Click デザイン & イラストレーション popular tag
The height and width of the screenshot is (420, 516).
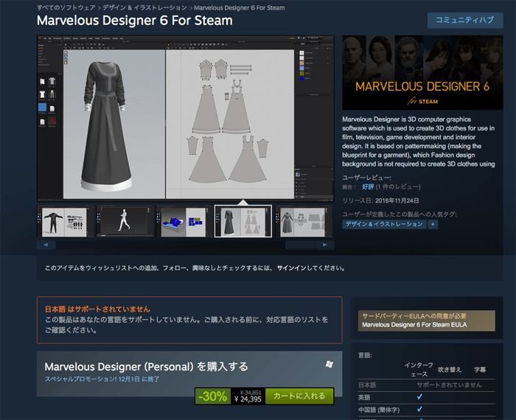pos(384,224)
